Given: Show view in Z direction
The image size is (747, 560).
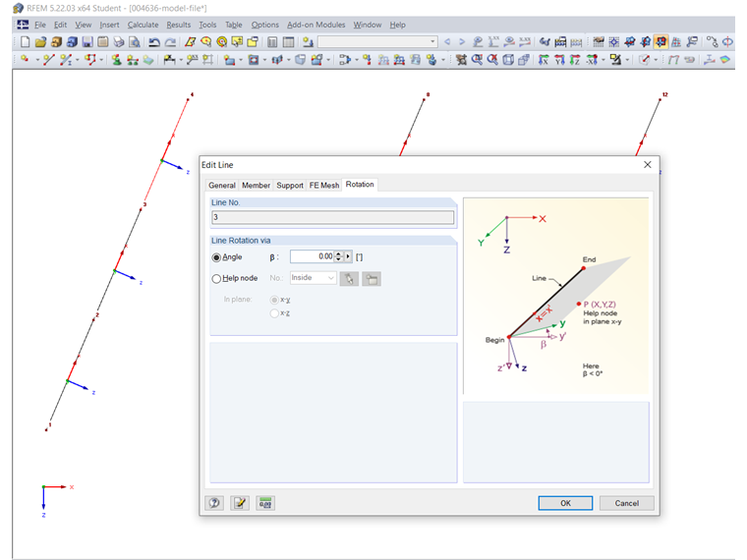Looking at the screenshot, I should (575, 60).
